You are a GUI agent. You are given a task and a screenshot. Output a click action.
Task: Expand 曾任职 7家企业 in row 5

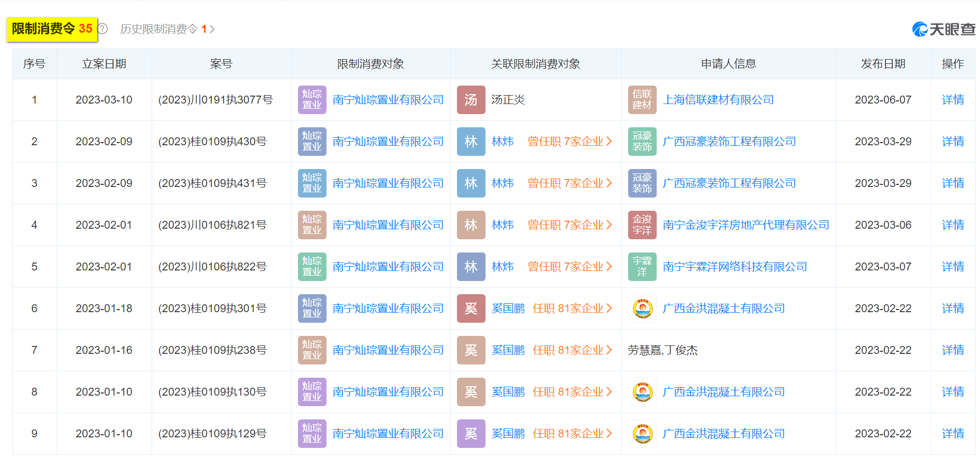click(570, 267)
